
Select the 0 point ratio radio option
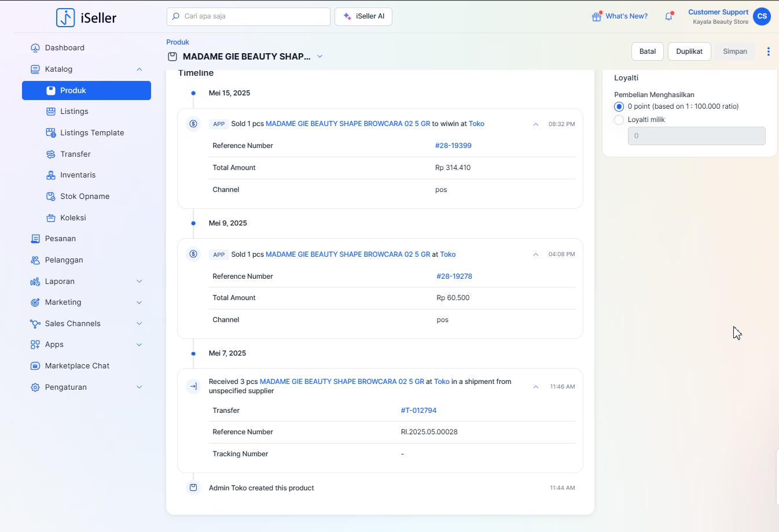tap(619, 106)
